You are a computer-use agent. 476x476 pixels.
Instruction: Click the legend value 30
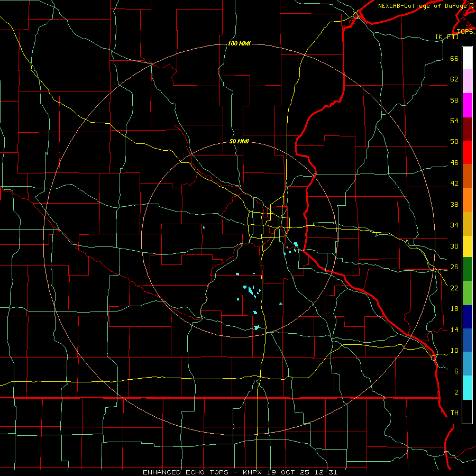[454, 246]
